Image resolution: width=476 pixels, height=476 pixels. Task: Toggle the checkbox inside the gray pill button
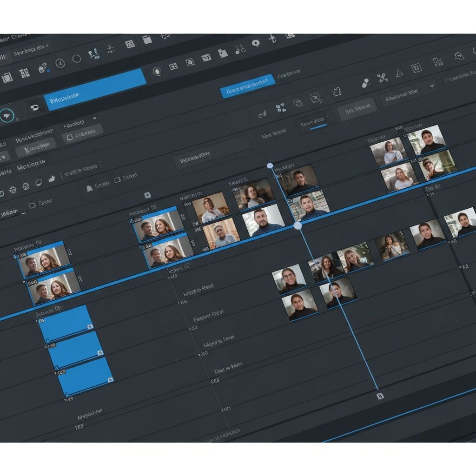[70, 137]
